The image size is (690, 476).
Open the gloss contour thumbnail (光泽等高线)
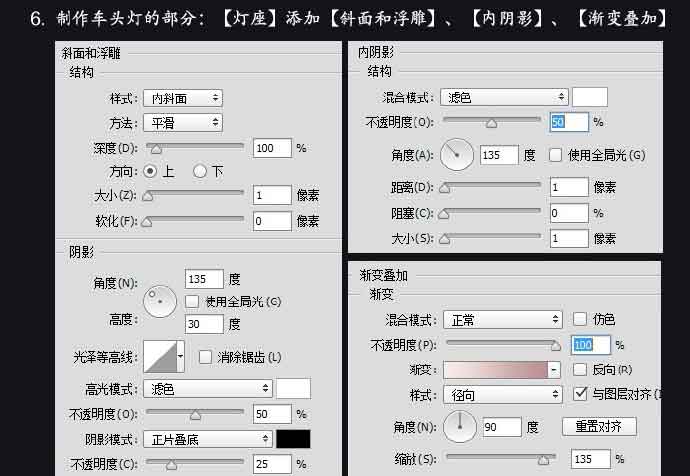point(165,356)
